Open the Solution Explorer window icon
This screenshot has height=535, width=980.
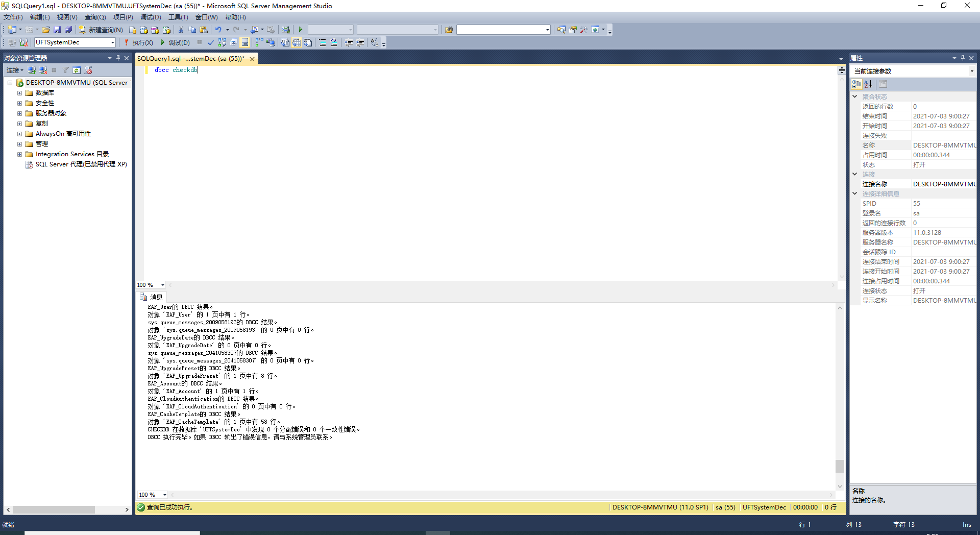pos(561,30)
